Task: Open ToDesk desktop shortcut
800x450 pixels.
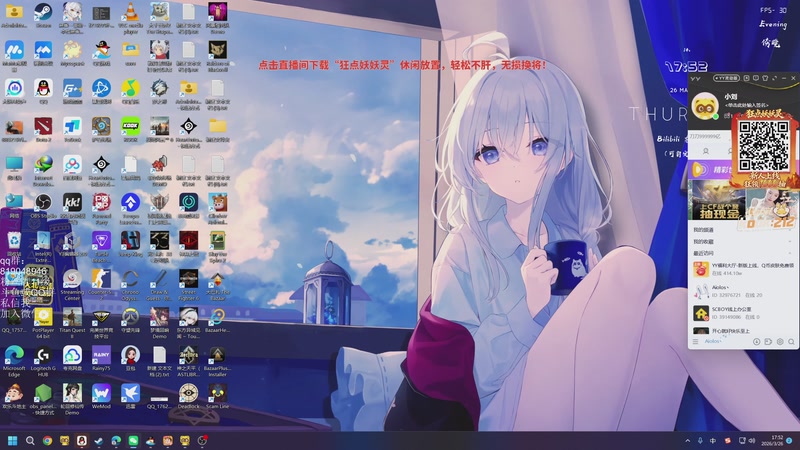Action: click(72, 129)
